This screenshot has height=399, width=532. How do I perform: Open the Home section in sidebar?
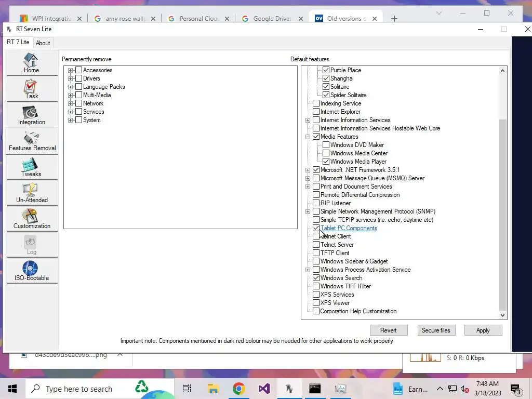pyautogui.click(x=32, y=63)
